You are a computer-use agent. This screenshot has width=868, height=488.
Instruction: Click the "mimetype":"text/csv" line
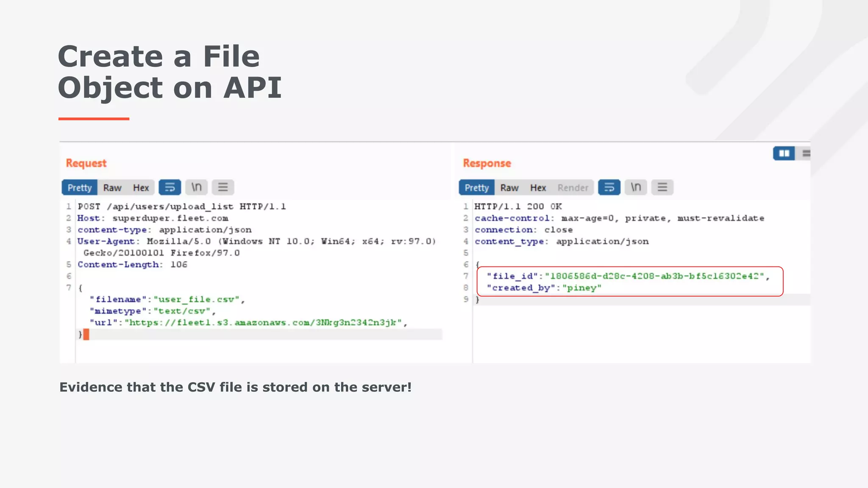click(153, 311)
